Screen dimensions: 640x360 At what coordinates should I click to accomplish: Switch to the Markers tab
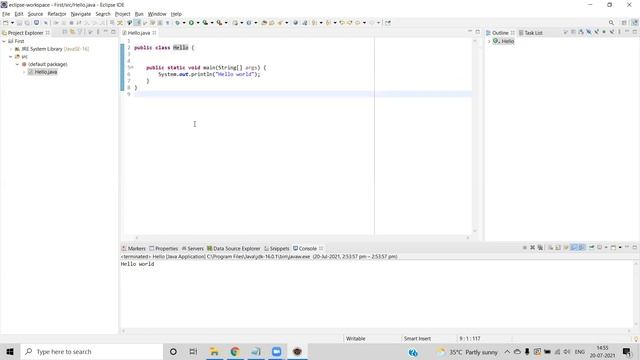pyautogui.click(x=133, y=248)
